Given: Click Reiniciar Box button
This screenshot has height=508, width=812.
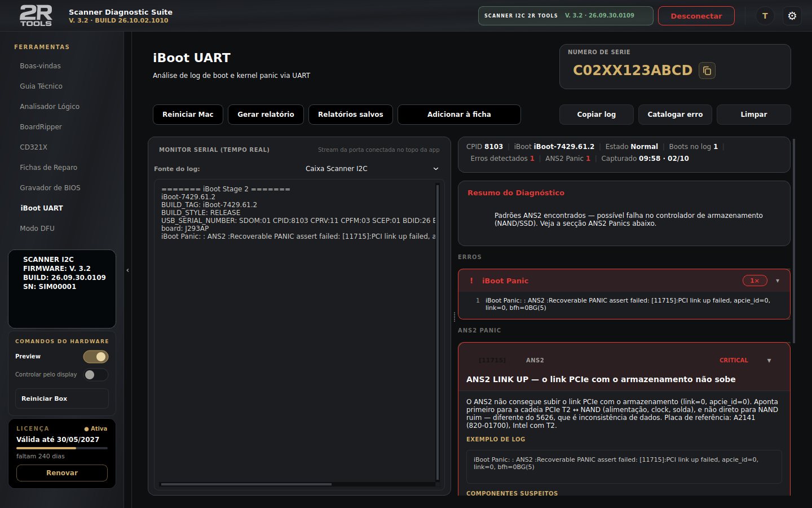Looking at the screenshot, I should (62, 398).
